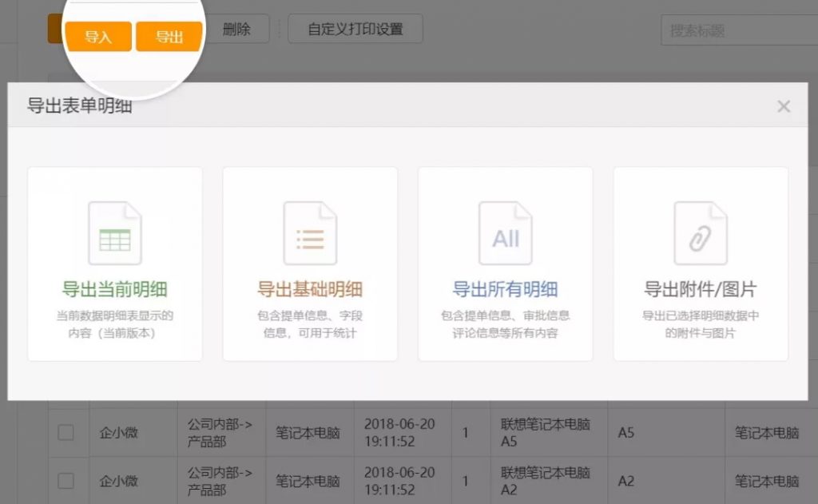818x504 pixels.
Task: Open 自定义打印设置 settings
Action: (355, 30)
